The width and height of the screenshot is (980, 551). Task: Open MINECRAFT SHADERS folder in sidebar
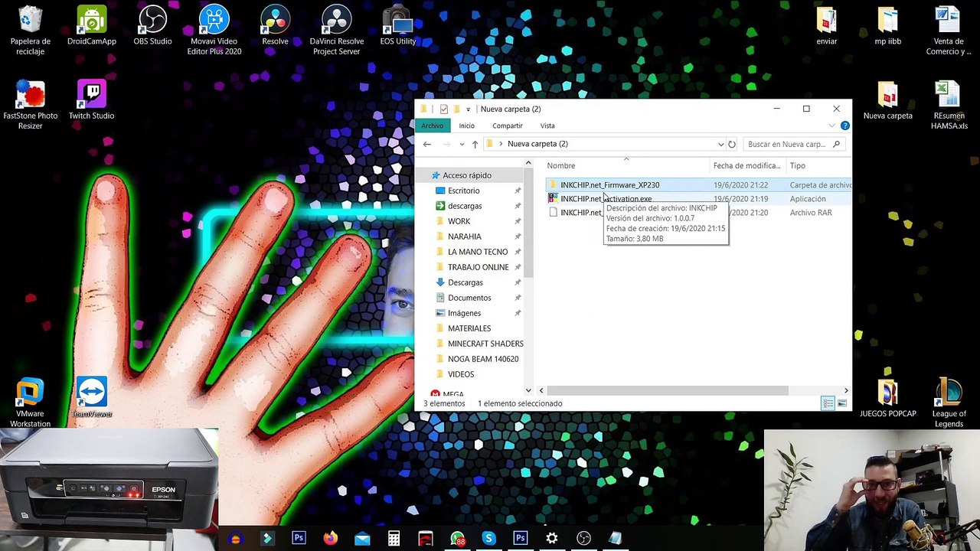[485, 344]
